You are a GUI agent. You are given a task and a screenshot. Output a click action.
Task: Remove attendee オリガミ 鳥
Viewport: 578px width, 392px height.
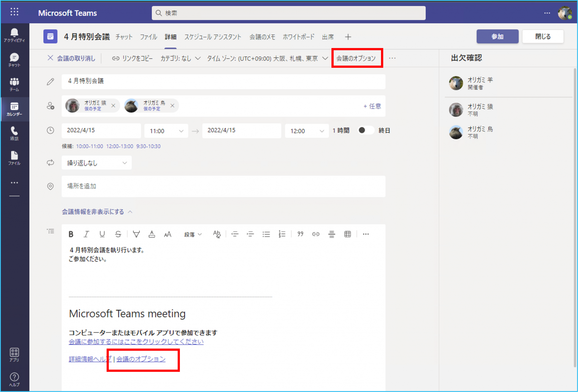coord(172,106)
